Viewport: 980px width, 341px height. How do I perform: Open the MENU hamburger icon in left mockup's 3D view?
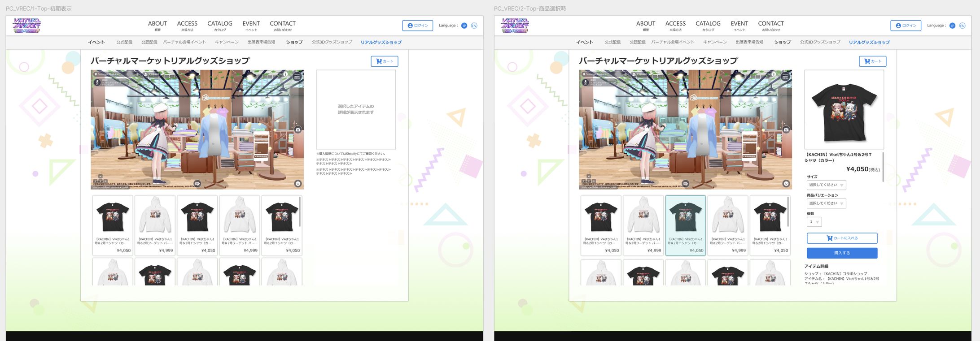297,77
